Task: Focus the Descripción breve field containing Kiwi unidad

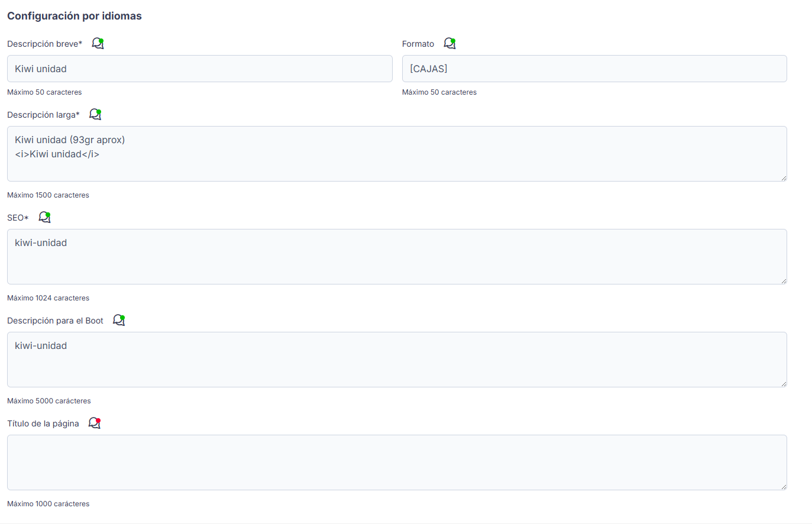Action: (x=200, y=69)
